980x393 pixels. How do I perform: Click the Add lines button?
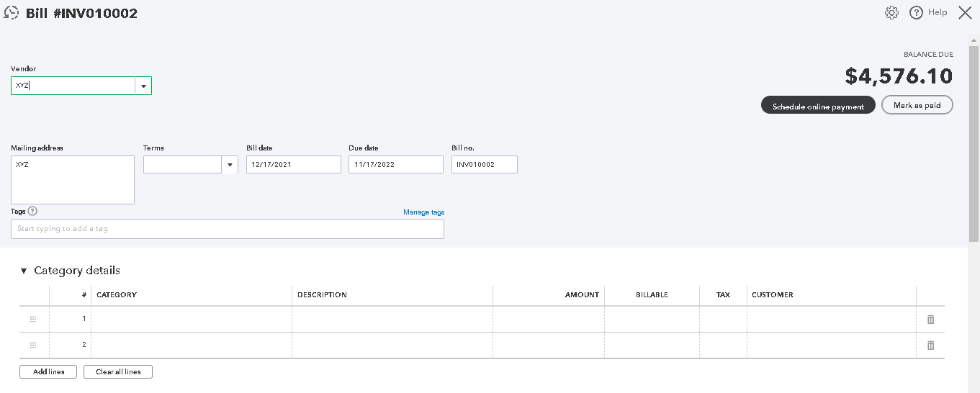pos(48,372)
